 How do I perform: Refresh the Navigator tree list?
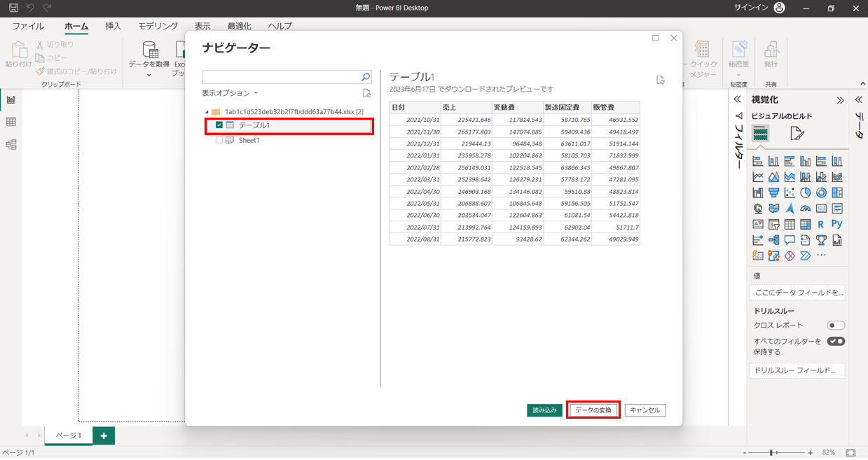(367, 93)
